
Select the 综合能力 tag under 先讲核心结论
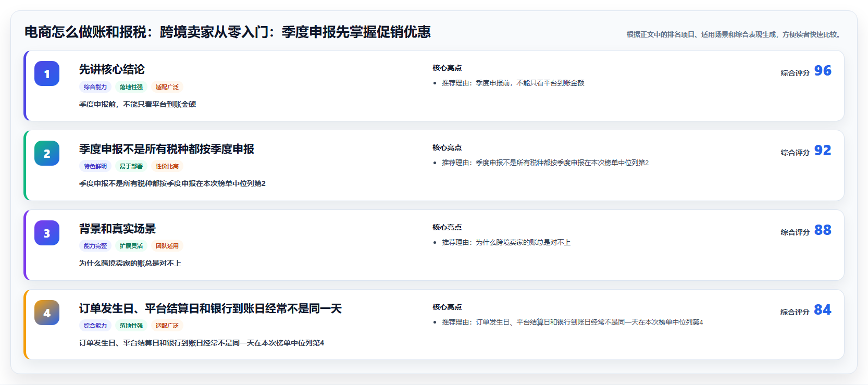[x=95, y=87]
